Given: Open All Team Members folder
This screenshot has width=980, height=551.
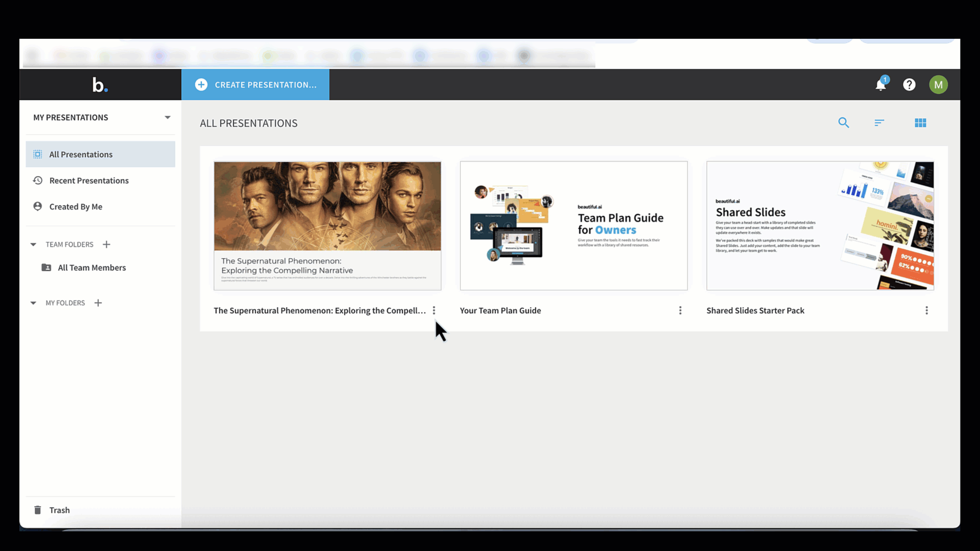Looking at the screenshot, I should point(92,268).
